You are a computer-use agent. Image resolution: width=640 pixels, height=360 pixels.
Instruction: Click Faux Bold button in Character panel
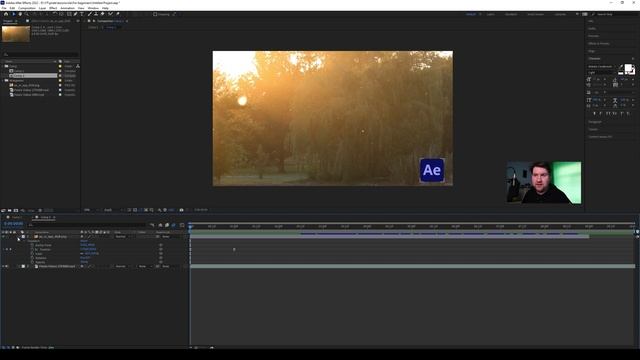click(x=595, y=113)
